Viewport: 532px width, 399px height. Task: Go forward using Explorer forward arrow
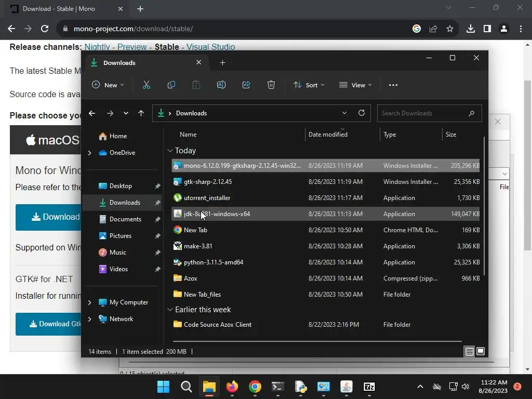(110, 113)
